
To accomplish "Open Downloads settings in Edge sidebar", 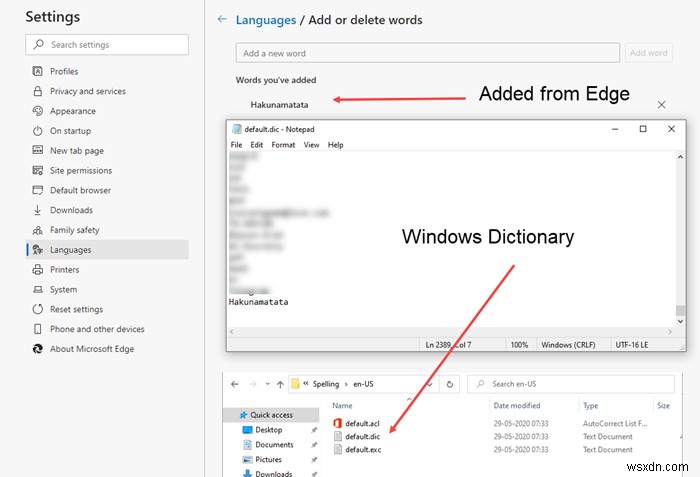I will click(71, 210).
